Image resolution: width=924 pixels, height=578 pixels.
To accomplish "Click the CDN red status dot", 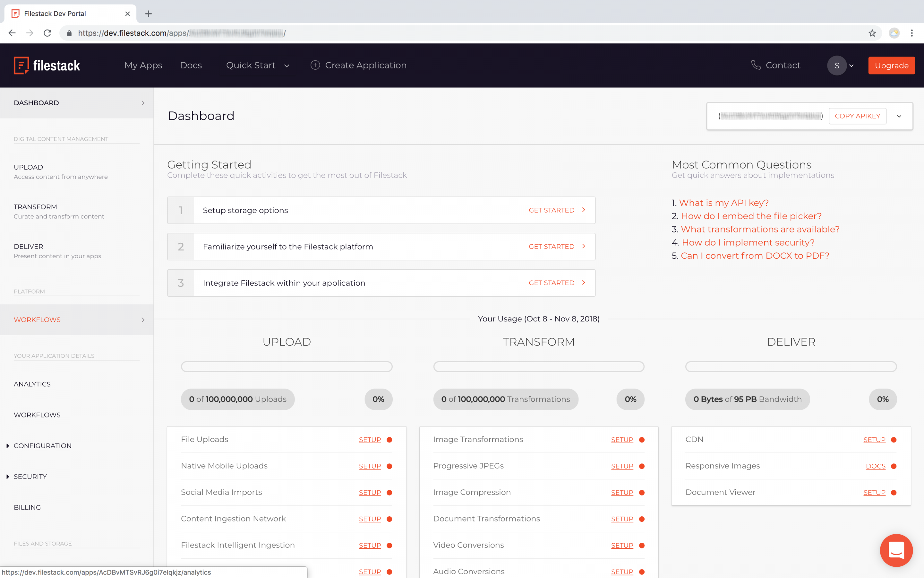I will click(x=894, y=440).
